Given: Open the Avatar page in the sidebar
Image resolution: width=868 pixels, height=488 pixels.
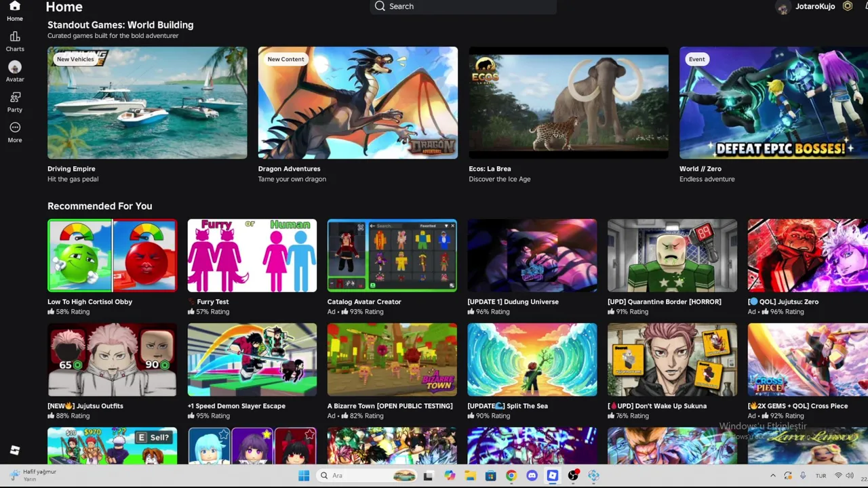Looking at the screenshot, I should (x=15, y=67).
